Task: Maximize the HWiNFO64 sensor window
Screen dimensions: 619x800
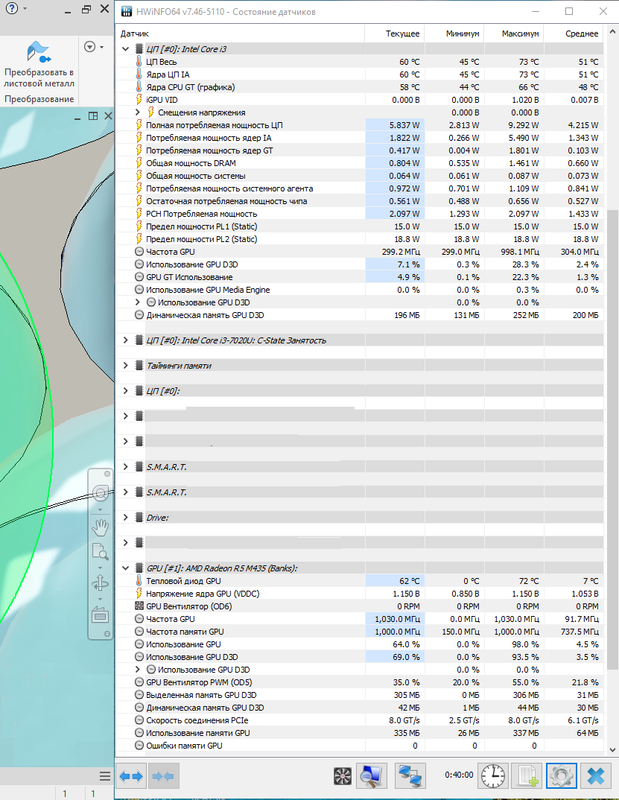Action: point(569,11)
